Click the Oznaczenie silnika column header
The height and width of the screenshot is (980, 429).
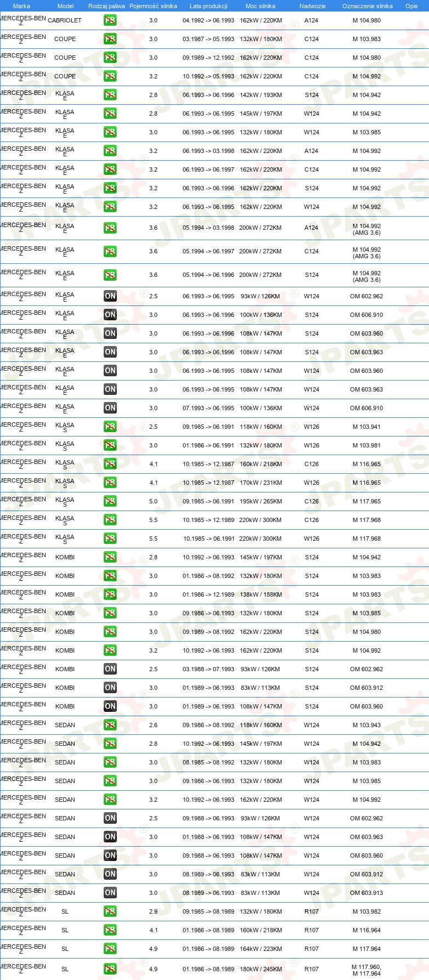368,6
